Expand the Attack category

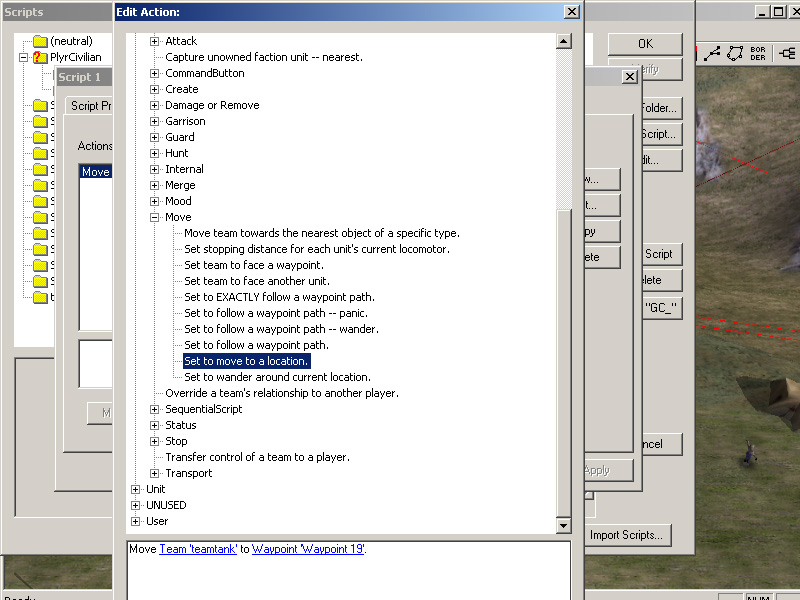click(155, 41)
